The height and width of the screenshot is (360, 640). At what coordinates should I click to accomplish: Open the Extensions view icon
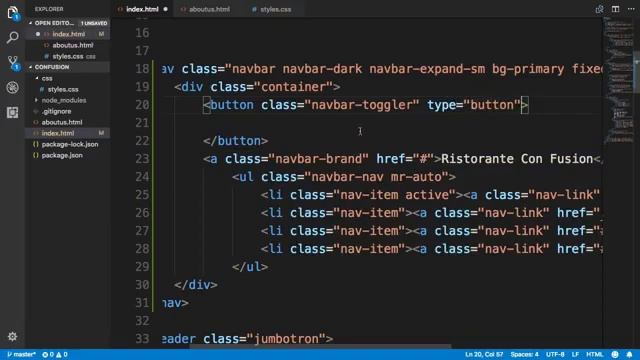tap(13, 112)
